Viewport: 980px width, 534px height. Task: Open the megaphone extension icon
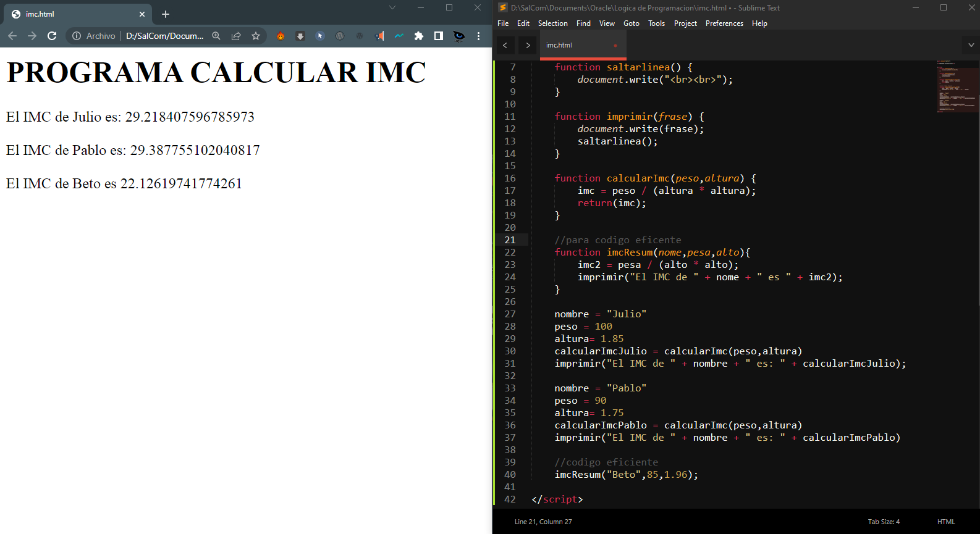[379, 36]
